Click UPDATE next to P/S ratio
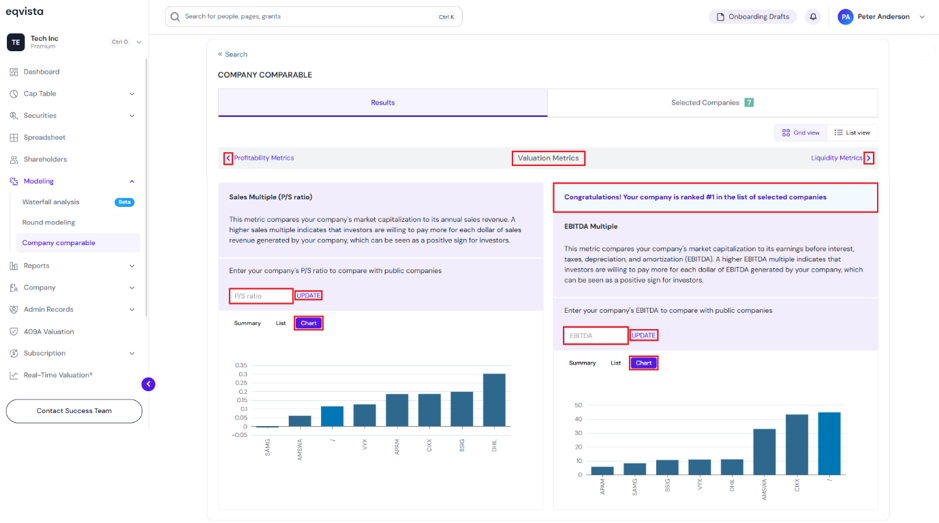 coord(308,295)
